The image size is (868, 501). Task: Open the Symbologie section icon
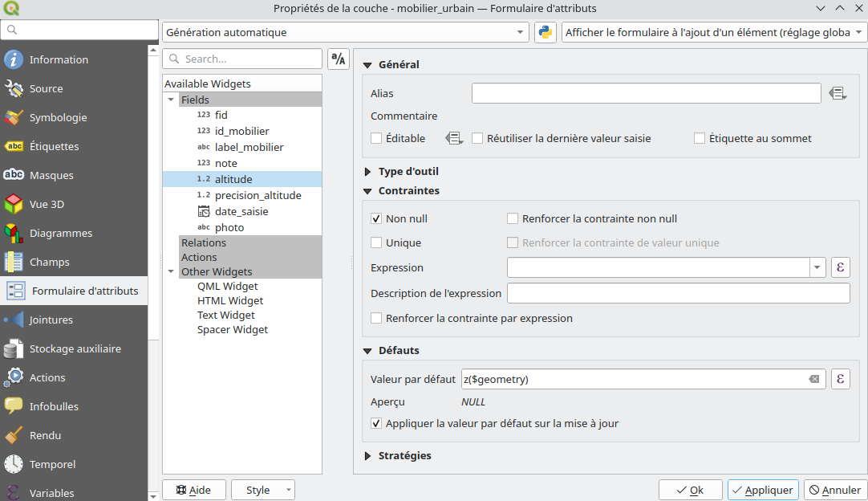pyautogui.click(x=14, y=117)
